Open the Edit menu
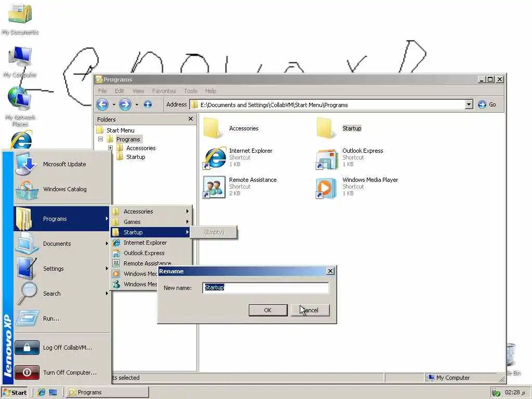The height and width of the screenshot is (399, 532). point(119,91)
